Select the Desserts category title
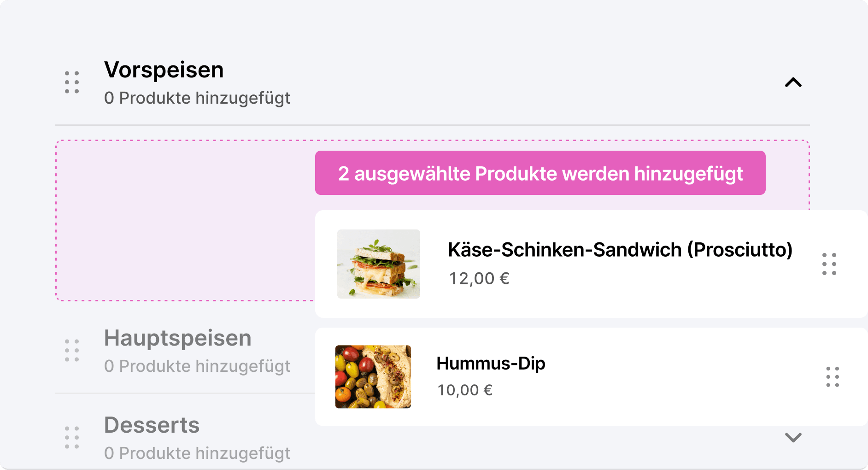868x470 pixels. [152, 425]
